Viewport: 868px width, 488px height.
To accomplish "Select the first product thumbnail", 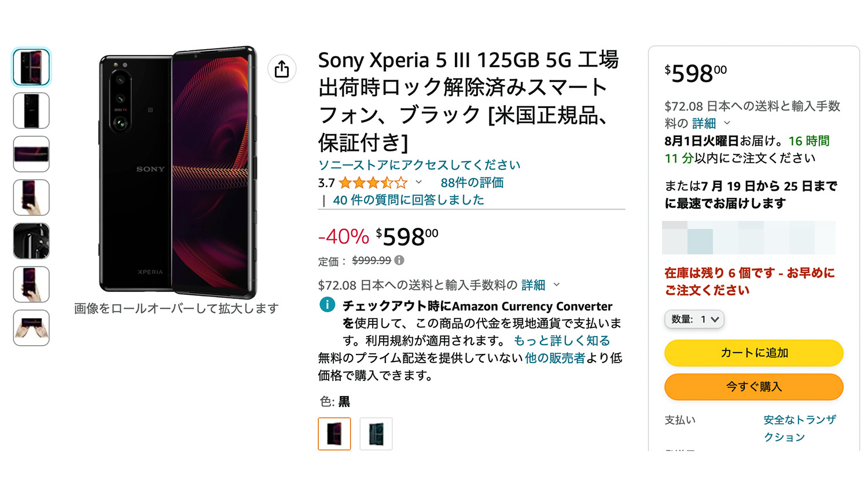I will [31, 67].
